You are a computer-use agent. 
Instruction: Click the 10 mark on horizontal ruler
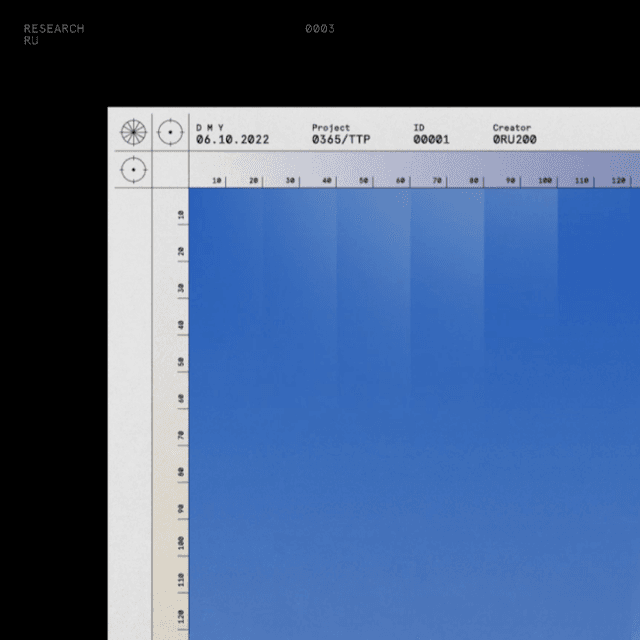[218, 181]
